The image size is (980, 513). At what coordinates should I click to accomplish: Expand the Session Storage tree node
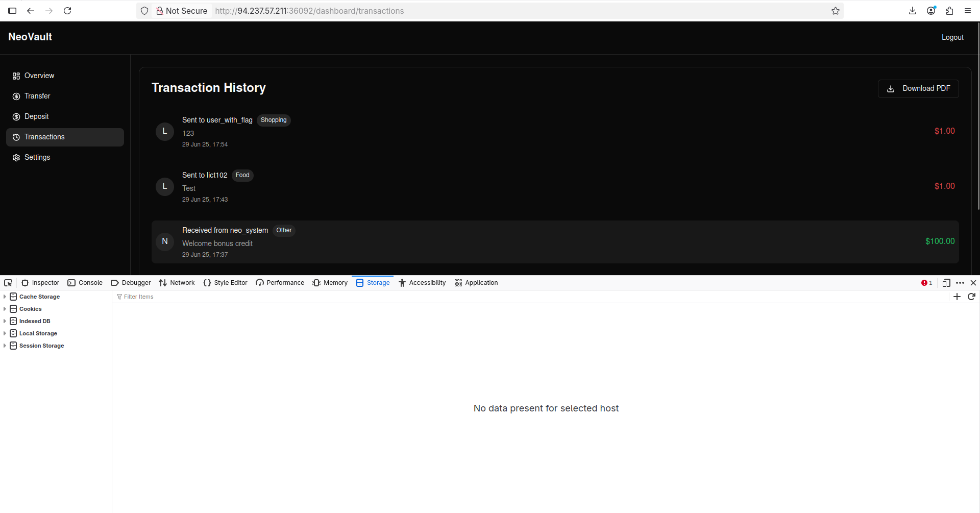pyautogui.click(x=5, y=346)
